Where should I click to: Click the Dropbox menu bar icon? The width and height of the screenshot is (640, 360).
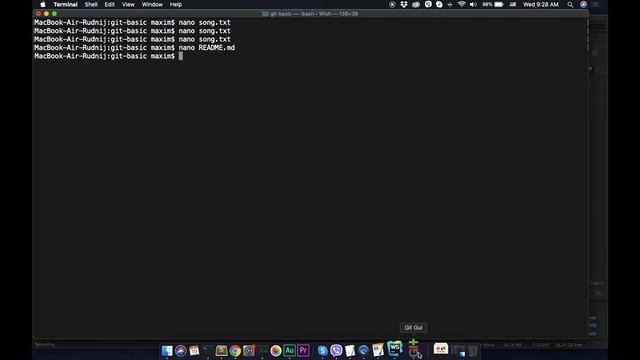(404, 4)
